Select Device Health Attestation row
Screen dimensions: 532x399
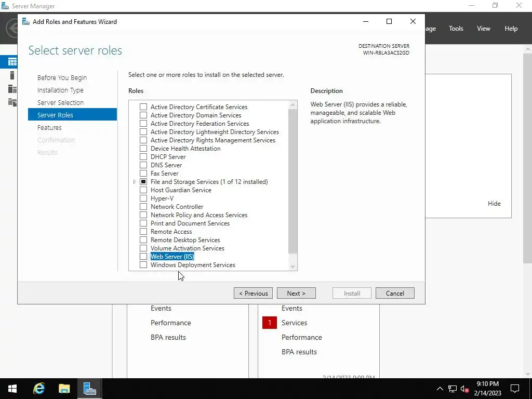point(185,149)
